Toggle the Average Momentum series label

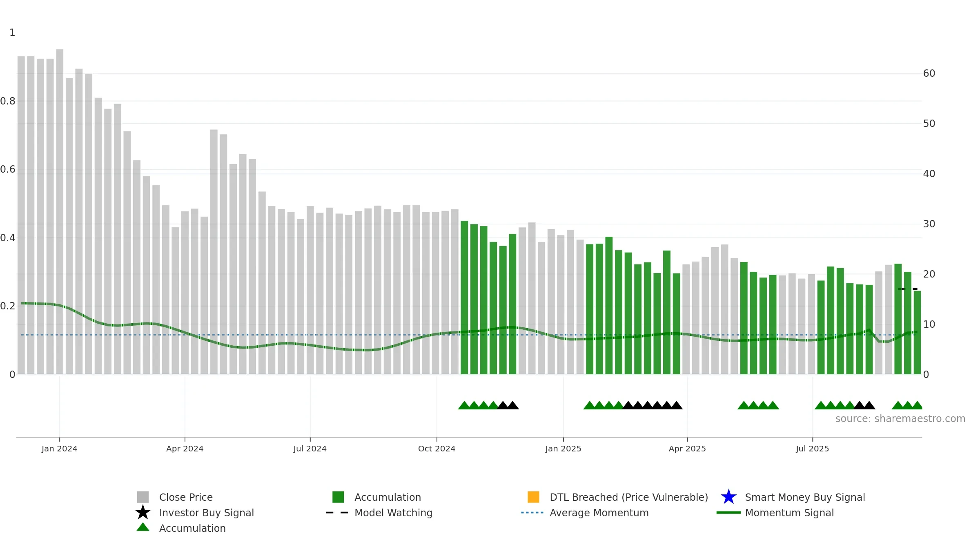[x=599, y=513]
